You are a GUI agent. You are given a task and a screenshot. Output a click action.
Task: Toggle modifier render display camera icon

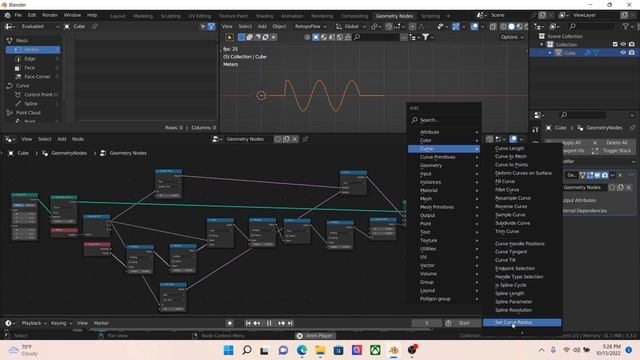604,175
